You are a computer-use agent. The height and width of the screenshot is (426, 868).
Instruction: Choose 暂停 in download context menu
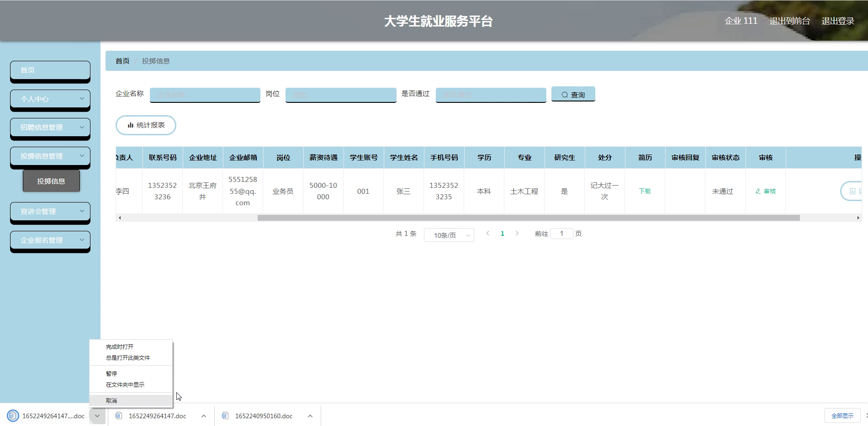tap(131, 374)
